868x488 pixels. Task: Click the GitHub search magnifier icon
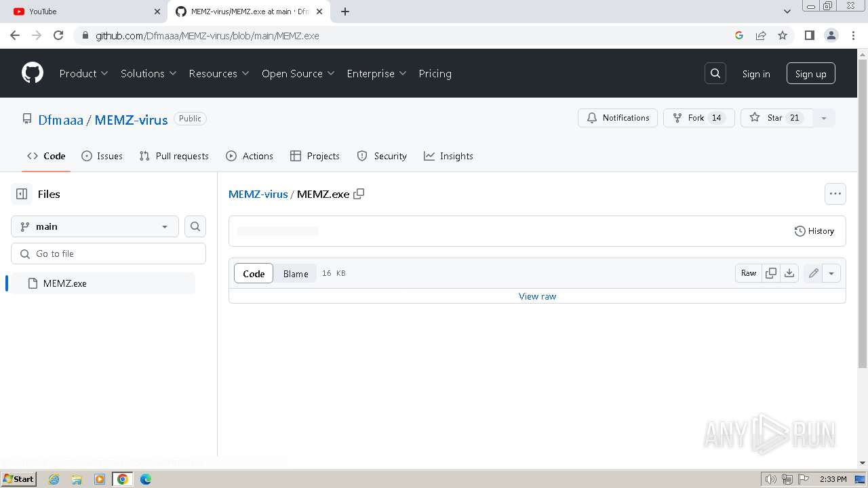(x=715, y=73)
